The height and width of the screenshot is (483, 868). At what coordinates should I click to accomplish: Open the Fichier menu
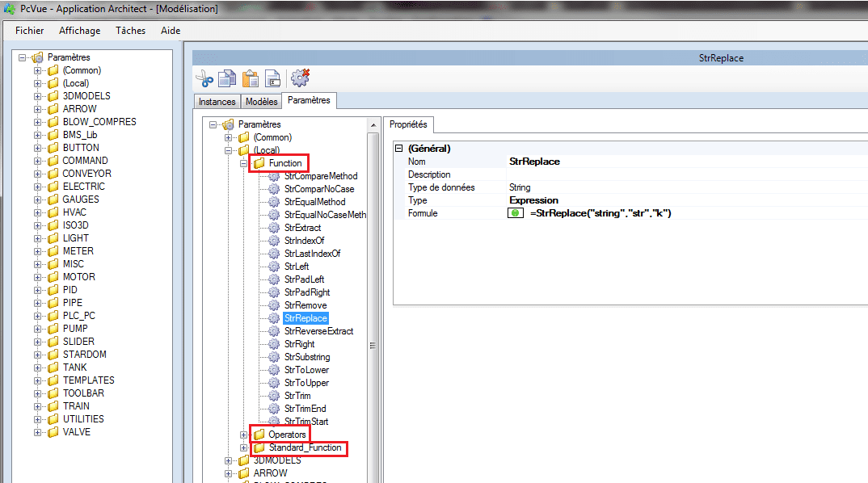tap(29, 30)
